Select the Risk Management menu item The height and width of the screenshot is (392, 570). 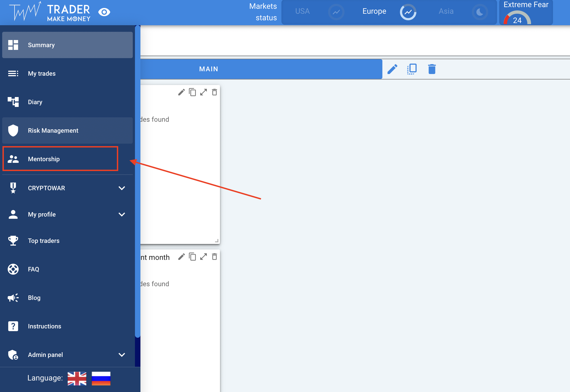(x=67, y=130)
